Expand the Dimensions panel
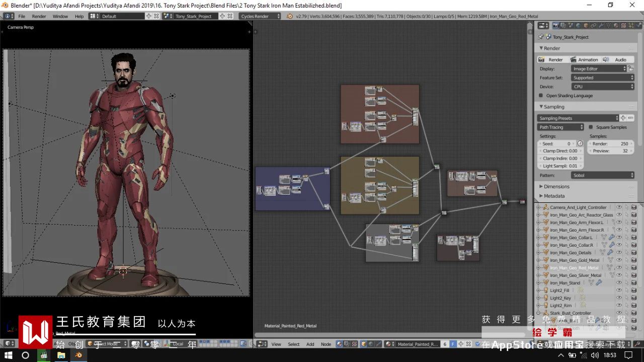The height and width of the screenshot is (362, 644). [x=556, y=186]
